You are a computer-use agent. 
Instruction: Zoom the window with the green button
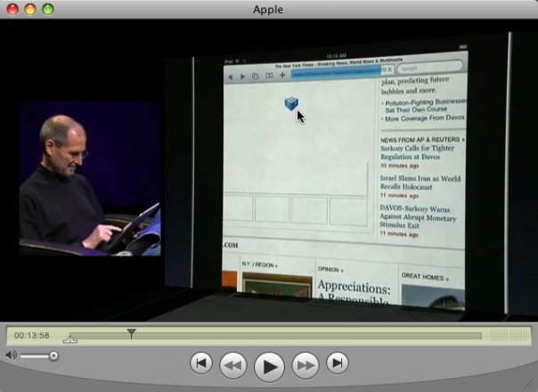[x=48, y=9]
